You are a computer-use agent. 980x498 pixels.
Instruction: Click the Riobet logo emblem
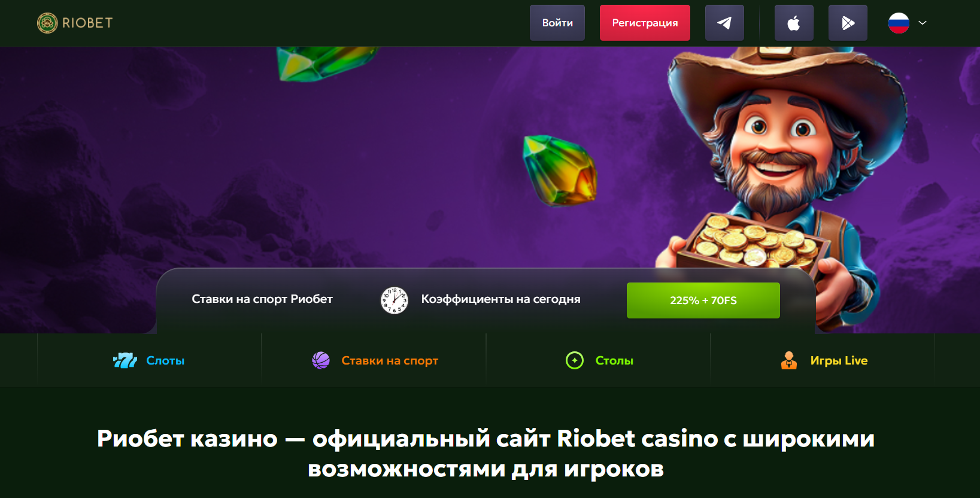tap(47, 23)
